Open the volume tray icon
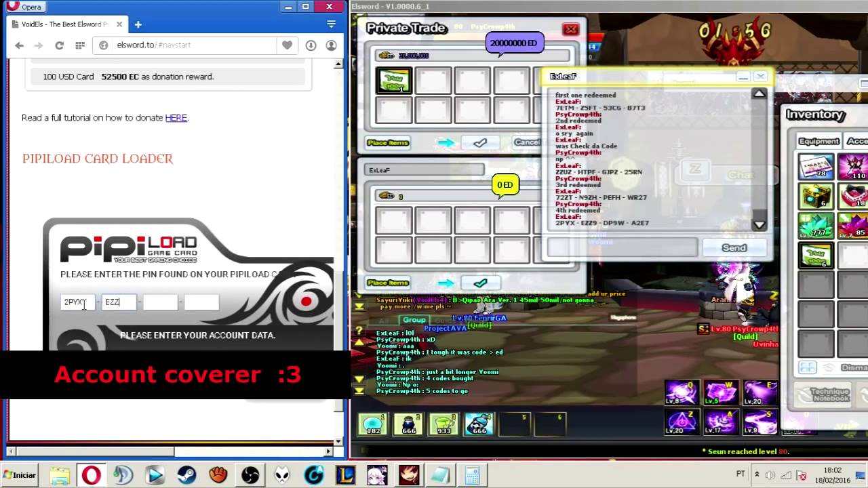The width and height of the screenshot is (868, 488). pos(772,474)
